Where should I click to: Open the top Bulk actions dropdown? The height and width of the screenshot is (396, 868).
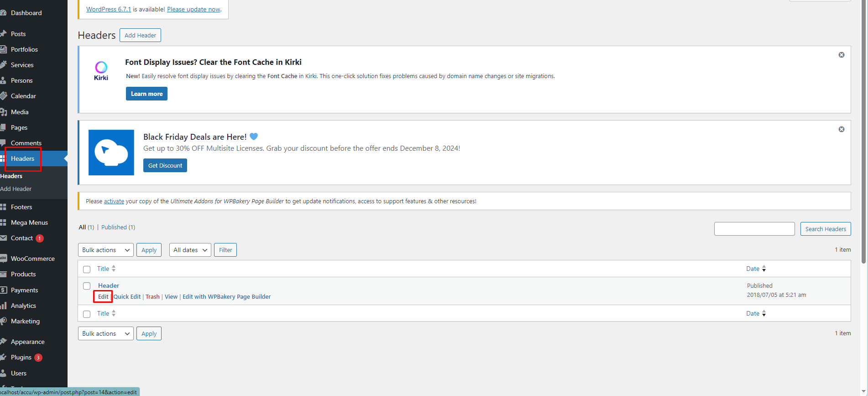[x=106, y=250]
